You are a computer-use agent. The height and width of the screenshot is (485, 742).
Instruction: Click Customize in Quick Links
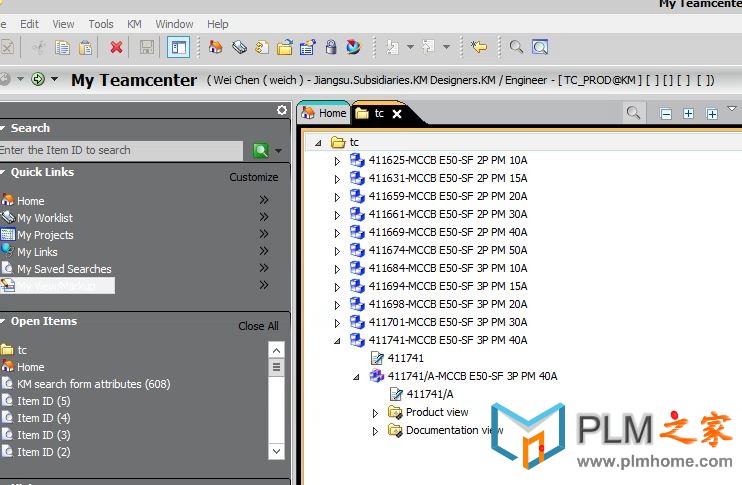pos(254,177)
